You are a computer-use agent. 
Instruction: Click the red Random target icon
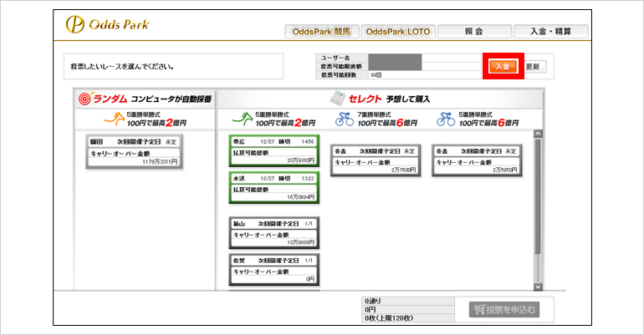pos(85,99)
